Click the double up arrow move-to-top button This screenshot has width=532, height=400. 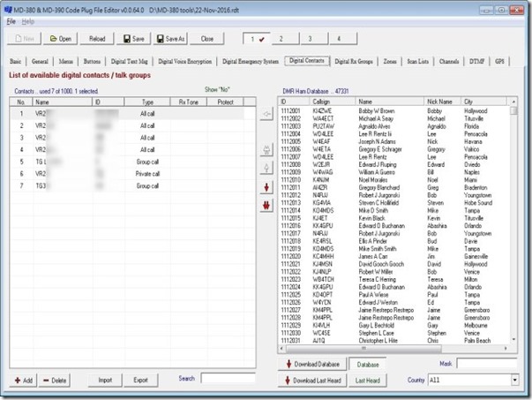[266, 150]
